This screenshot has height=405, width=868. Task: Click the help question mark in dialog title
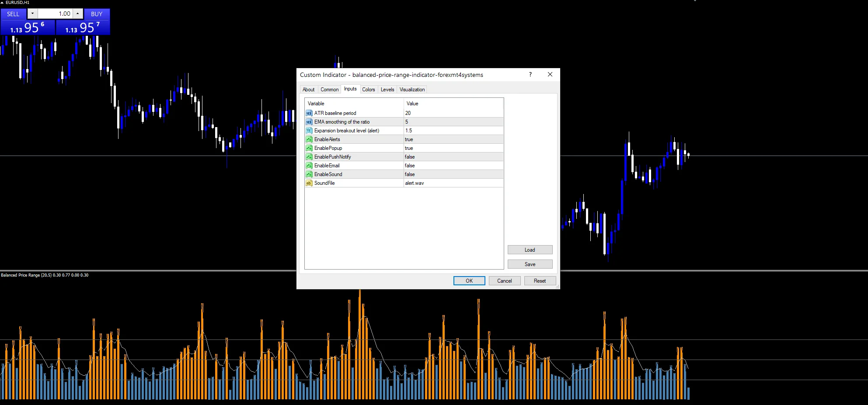click(x=530, y=75)
